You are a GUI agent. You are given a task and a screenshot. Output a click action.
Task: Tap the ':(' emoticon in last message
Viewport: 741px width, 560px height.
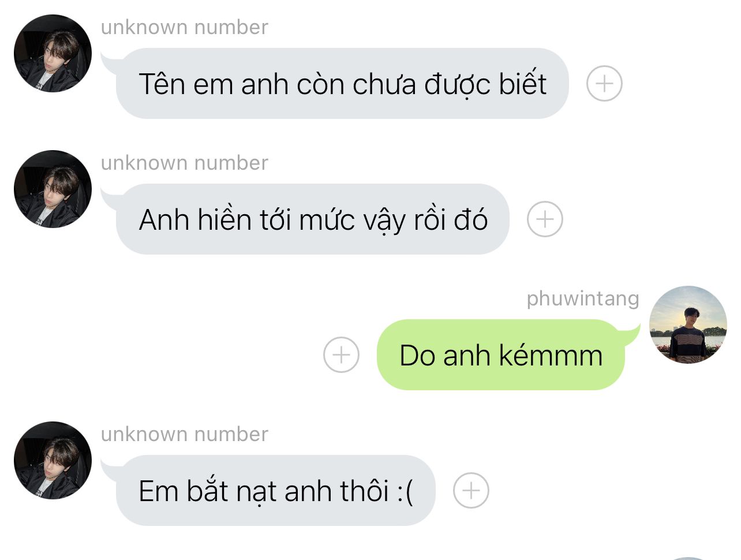click(x=405, y=492)
